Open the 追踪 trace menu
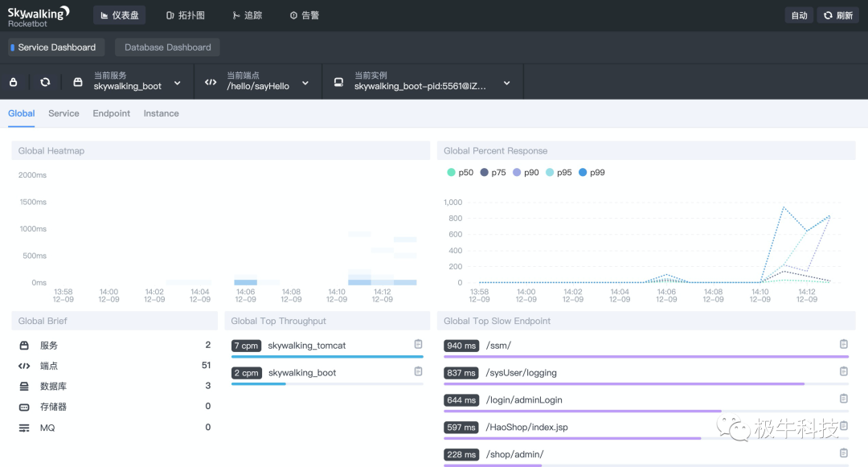The image size is (868, 467). pos(248,15)
